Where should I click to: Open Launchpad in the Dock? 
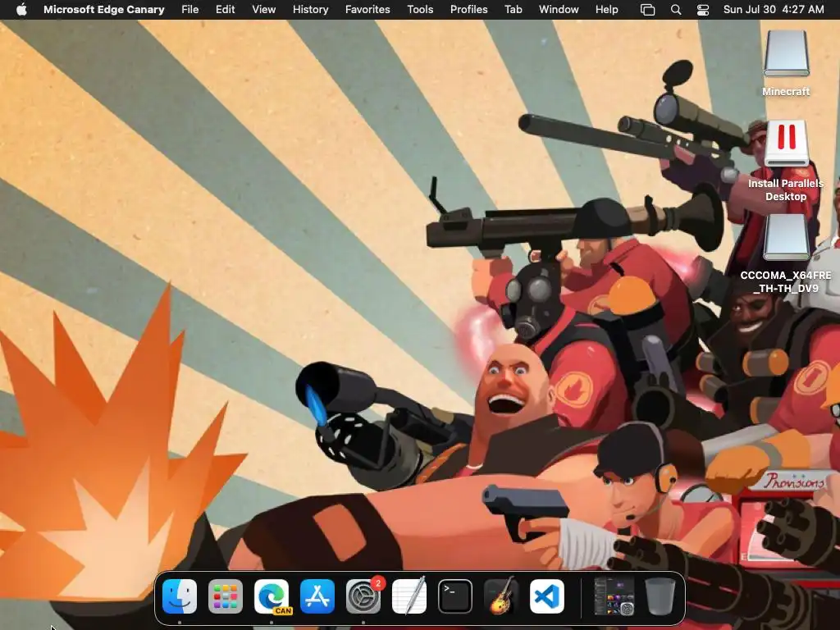(226, 596)
